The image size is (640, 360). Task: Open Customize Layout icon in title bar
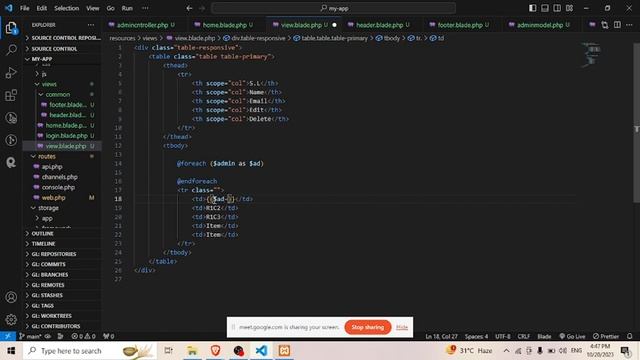(x=569, y=8)
